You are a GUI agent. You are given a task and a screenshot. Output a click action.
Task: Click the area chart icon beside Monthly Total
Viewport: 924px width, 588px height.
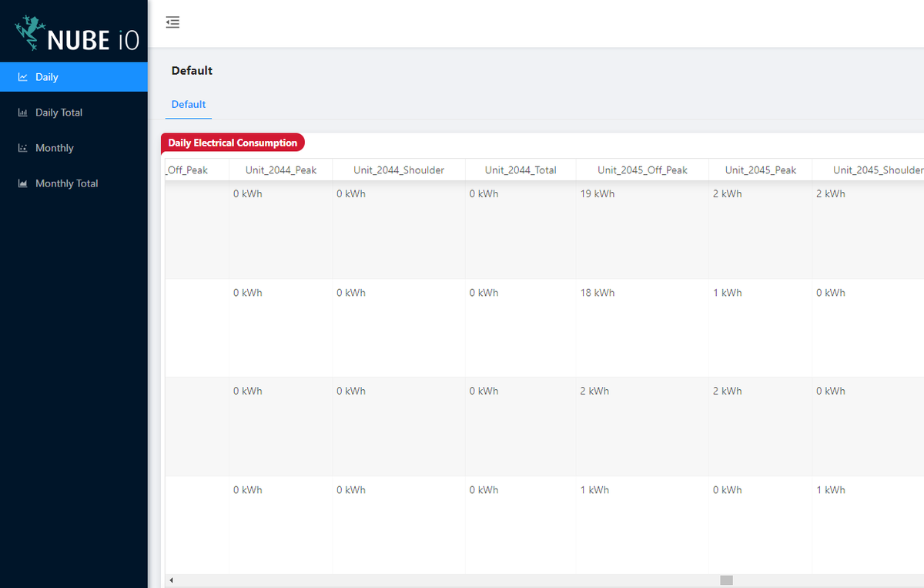[23, 183]
